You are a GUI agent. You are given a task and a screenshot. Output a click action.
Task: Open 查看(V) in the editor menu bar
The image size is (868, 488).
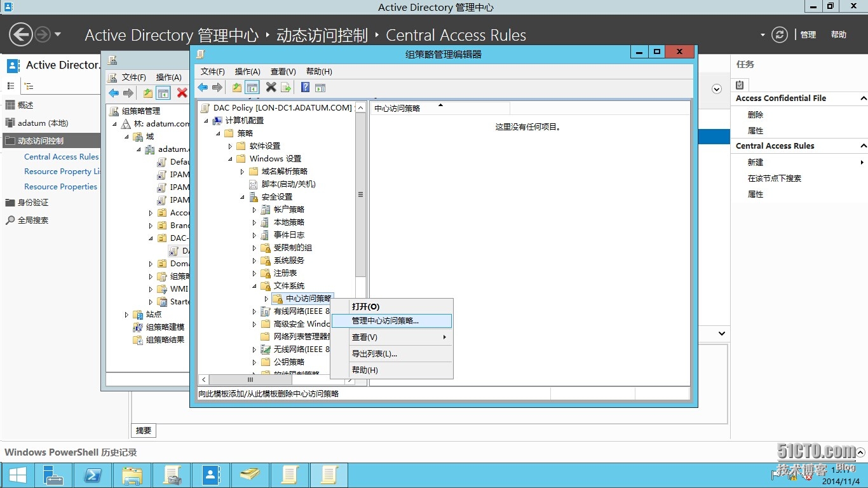coord(283,71)
